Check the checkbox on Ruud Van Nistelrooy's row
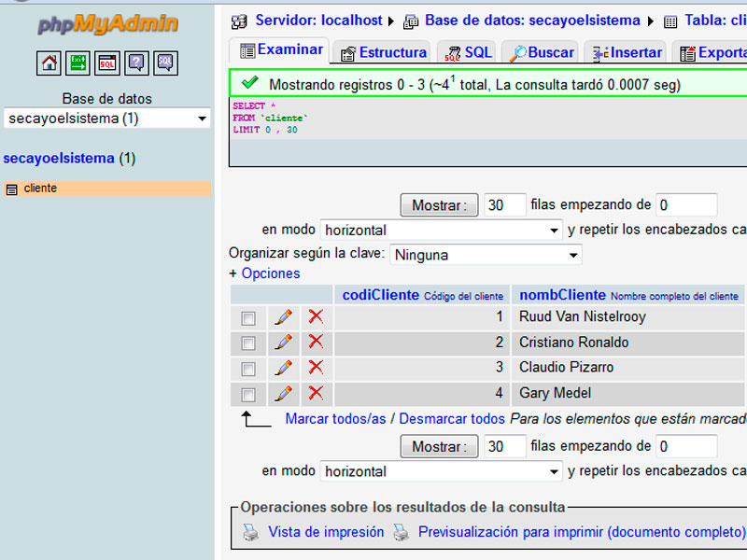Screen dimensions: 747x560 point(247,317)
